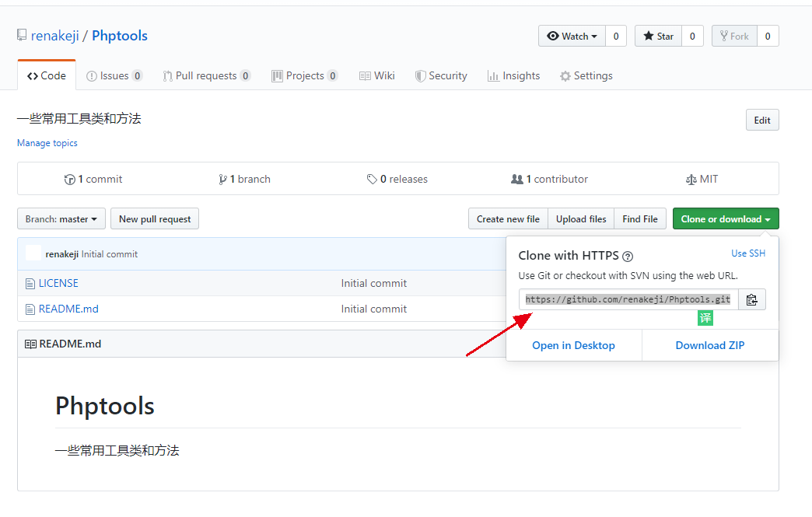812x517 pixels.
Task: Show the 0 releases page
Action: [397, 179]
